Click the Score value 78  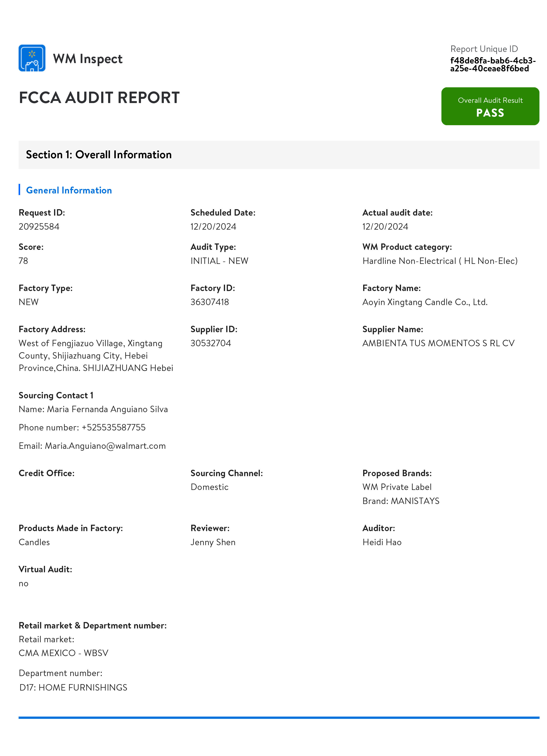point(23,261)
